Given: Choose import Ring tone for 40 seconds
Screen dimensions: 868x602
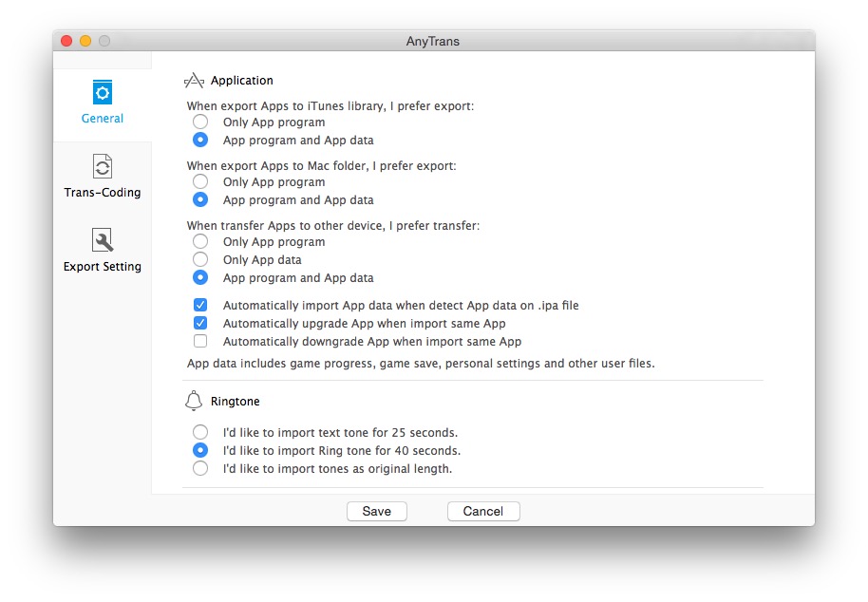Looking at the screenshot, I should (200, 450).
